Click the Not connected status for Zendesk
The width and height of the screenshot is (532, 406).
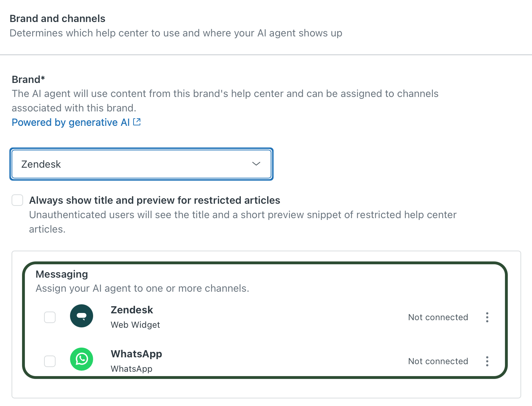pyautogui.click(x=438, y=317)
